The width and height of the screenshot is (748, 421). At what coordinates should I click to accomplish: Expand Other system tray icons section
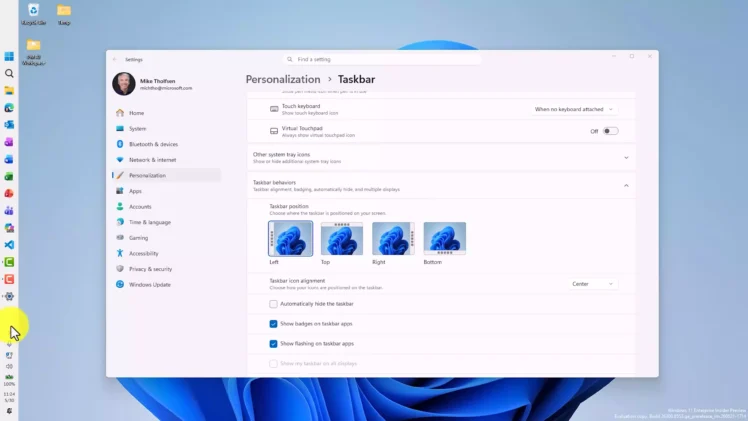[441, 158]
